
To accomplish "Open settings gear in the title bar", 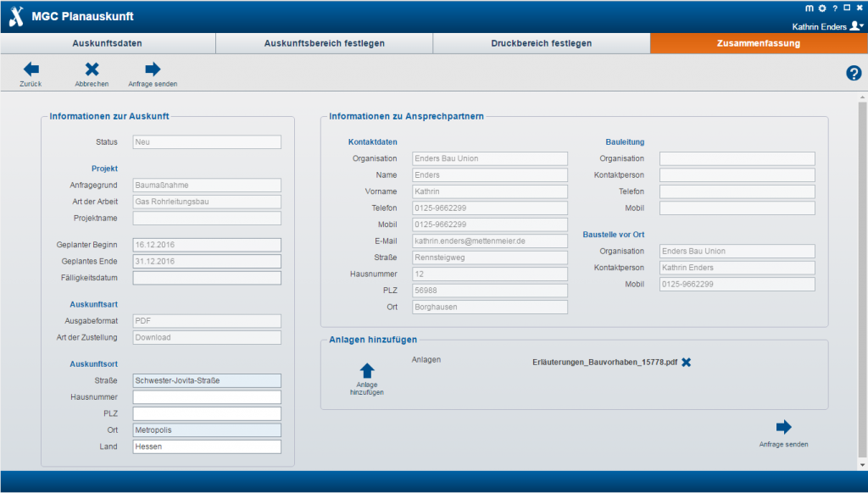I will (x=821, y=8).
